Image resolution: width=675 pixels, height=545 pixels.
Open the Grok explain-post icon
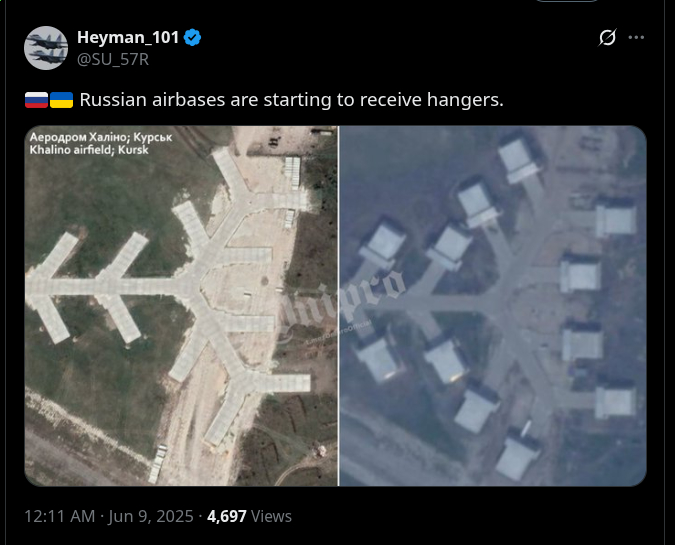(x=607, y=37)
